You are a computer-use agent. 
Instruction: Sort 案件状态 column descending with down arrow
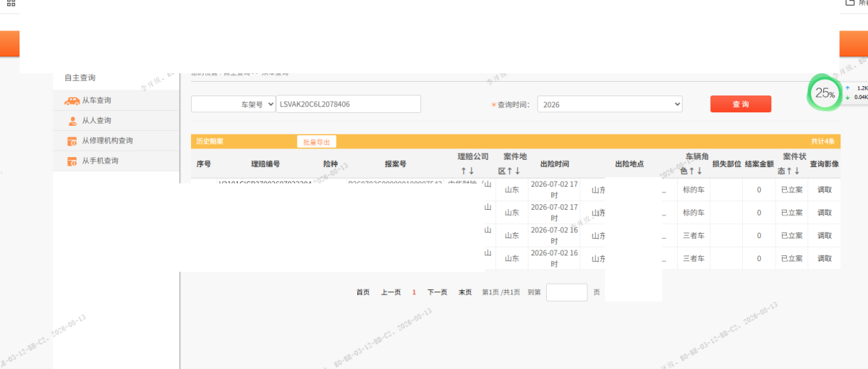[x=797, y=171]
